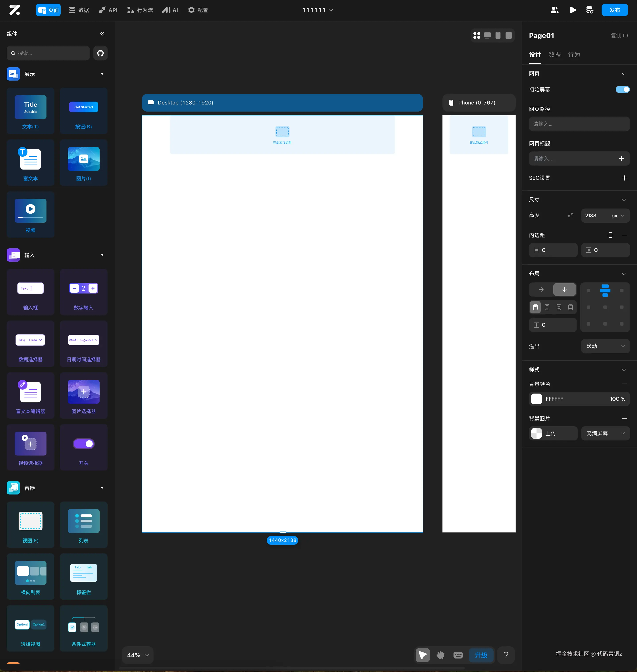The width and height of the screenshot is (637, 672).
Task: Click the FFFFFF background color swatch
Action: [537, 399]
